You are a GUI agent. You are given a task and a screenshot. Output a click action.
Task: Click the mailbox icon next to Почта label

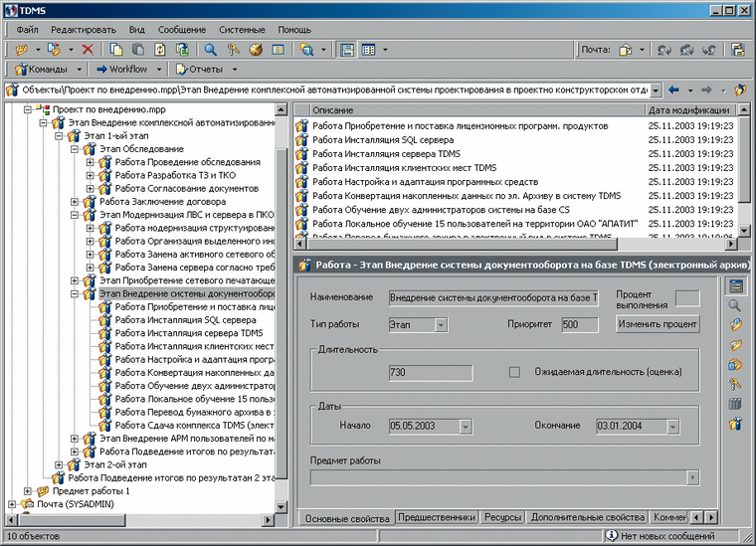(626, 49)
